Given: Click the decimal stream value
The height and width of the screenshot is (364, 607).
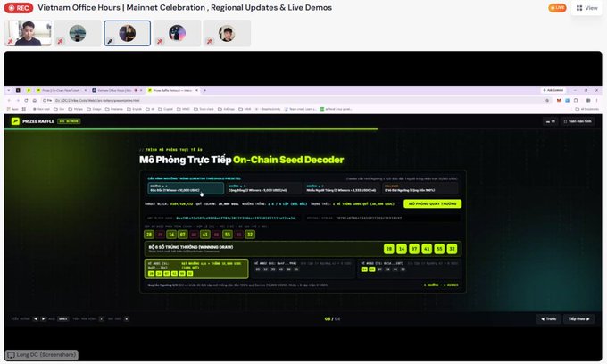Looking at the screenshot, I should (369, 219).
